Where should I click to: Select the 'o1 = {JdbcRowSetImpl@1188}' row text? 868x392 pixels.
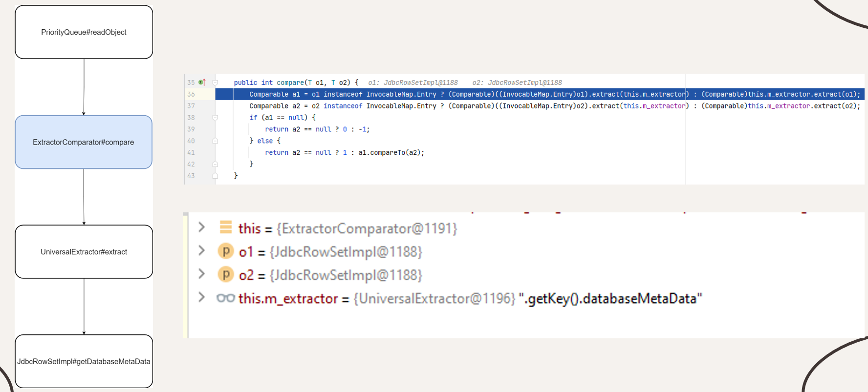pyautogui.click(x=330, y=252)
